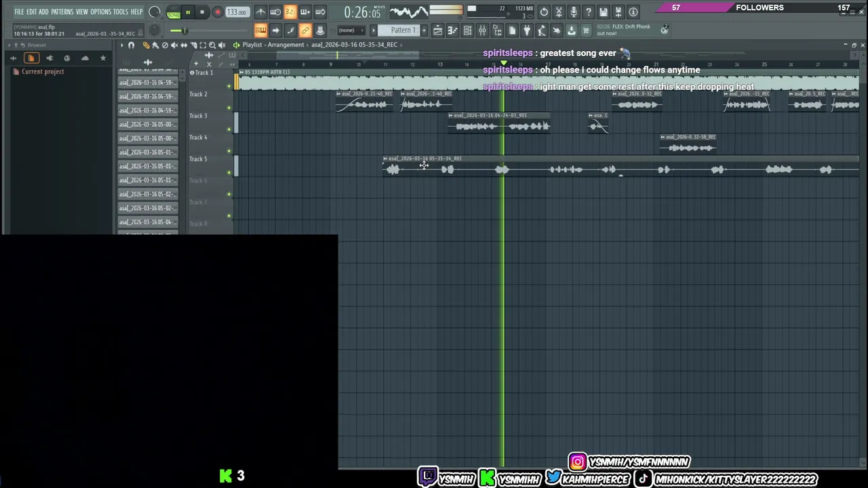Open audio editor scissors icon
This screenshot has width=868, height=488.
[x=559, y=12]
